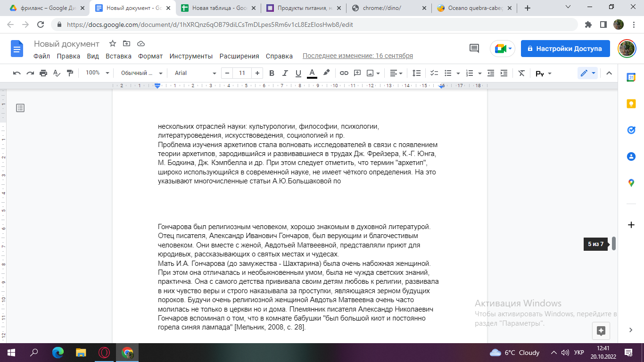Clear formatting with the Tx icon

click(521, 73)
